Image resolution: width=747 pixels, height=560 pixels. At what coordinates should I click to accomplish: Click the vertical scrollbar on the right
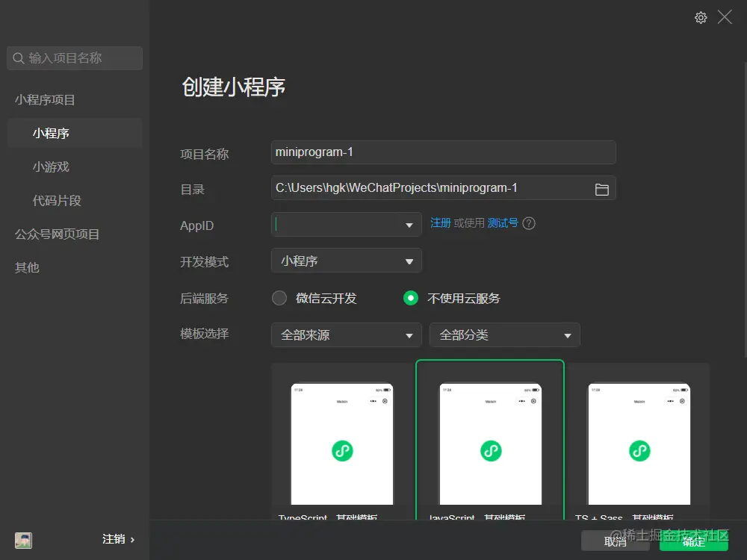(x=745, y=210)
